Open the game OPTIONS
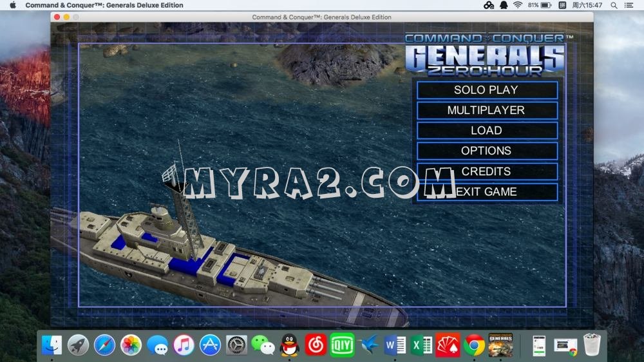Image resolution: width=644 pixels, height=362 pixels. [x=487, y=151]
